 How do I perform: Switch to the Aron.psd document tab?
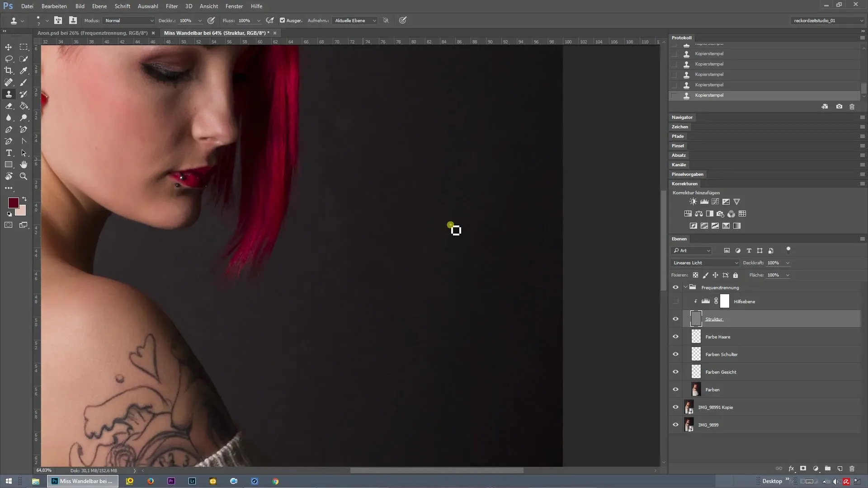(92, 33)
